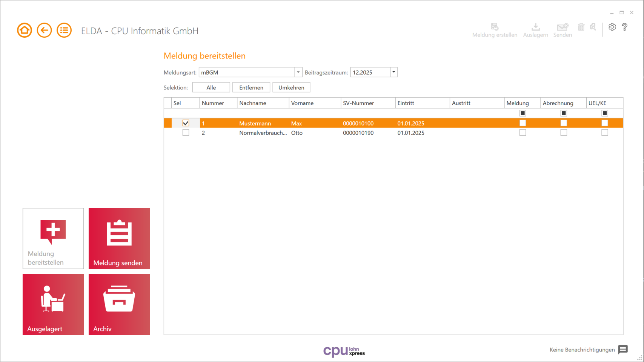Click the document search icon
644x362 pixels.
[x=593, y=27]
